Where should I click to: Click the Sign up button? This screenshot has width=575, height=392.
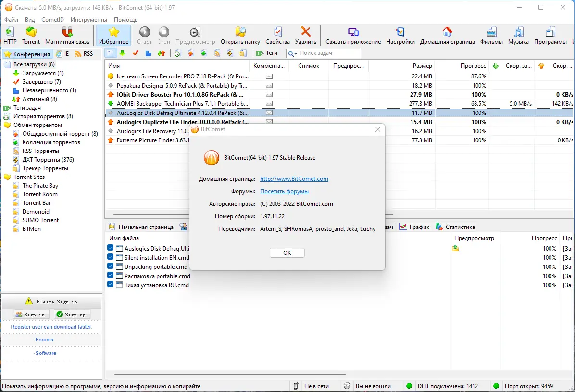coord(72,315)
